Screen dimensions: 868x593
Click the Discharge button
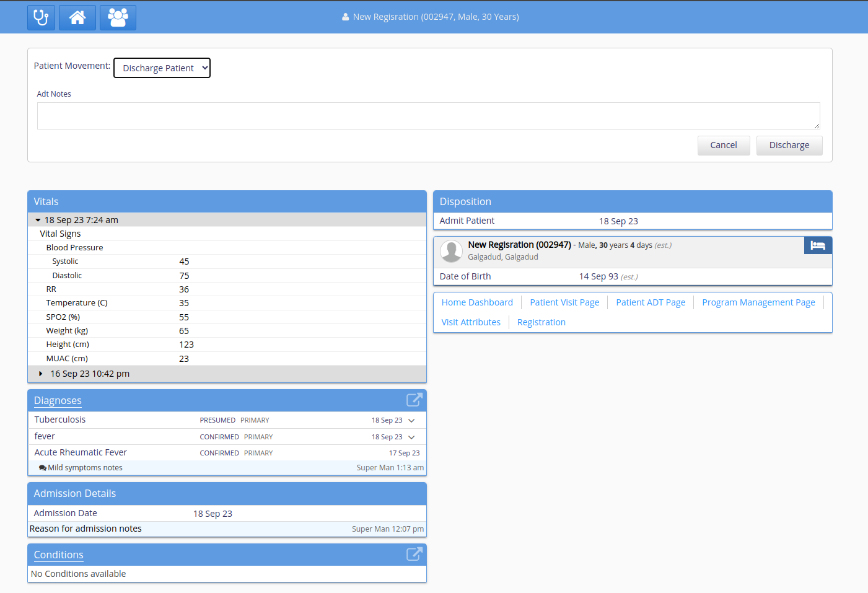point(789,145)
